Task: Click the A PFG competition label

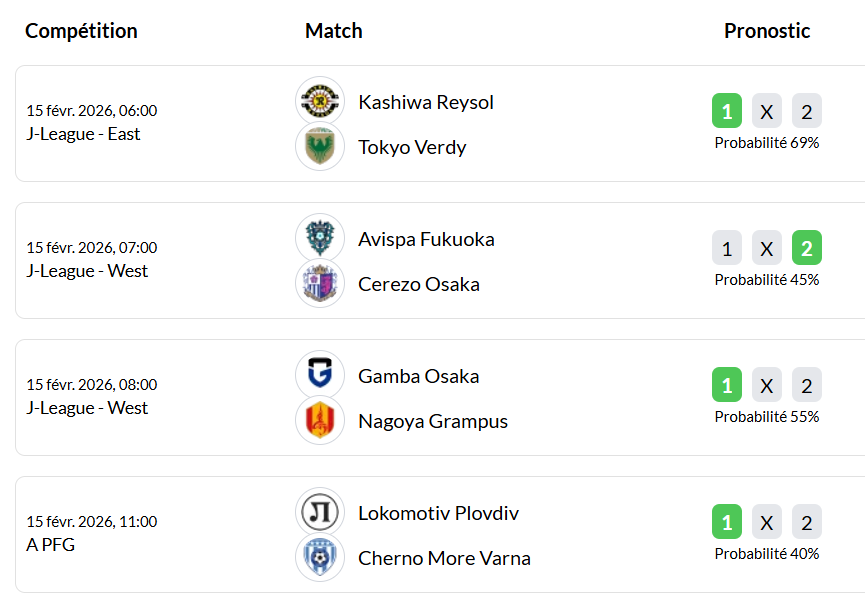Action: pyautogui.click(x=51, y=545)
